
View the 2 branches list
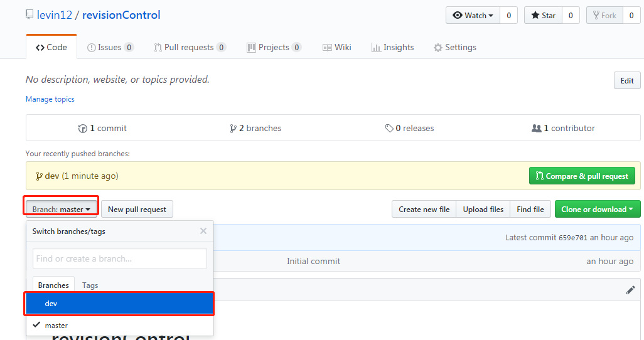(x=255, y=128)
